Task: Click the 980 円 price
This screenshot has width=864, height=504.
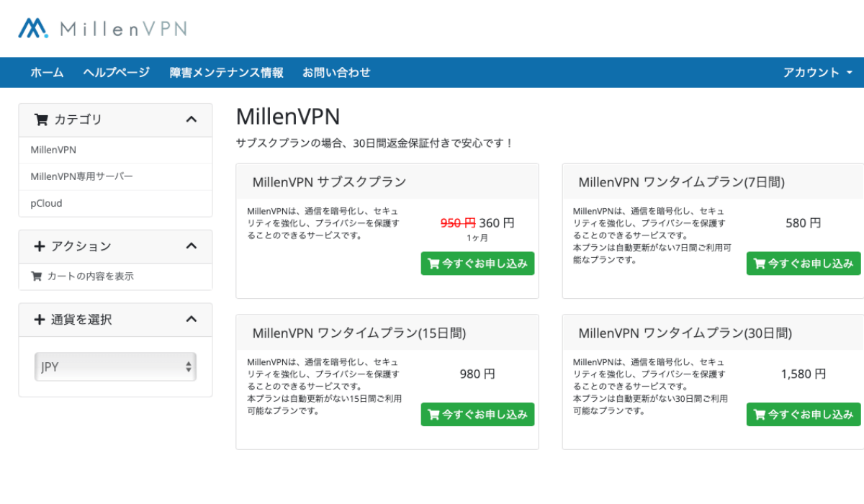Action: 477,374
